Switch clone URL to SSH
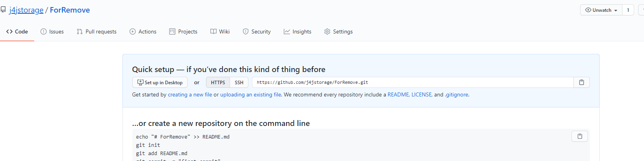Image resolution: width=644 pixels, height=161 pixels. [239, 82]
